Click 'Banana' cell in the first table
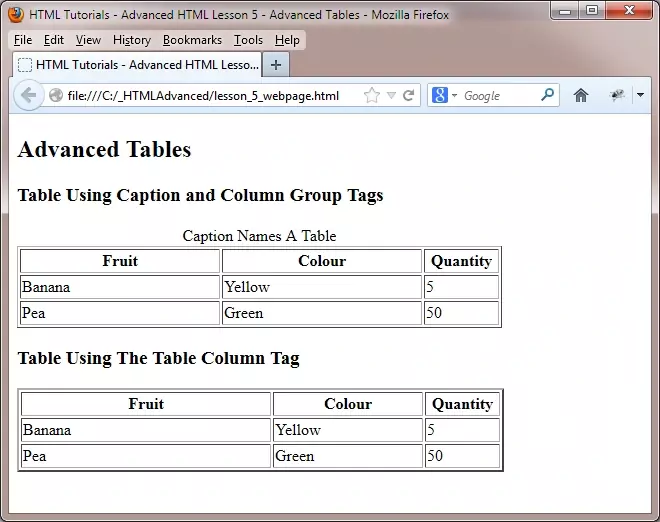The height and width of the screenshot is (522, 660). [120, 287]
